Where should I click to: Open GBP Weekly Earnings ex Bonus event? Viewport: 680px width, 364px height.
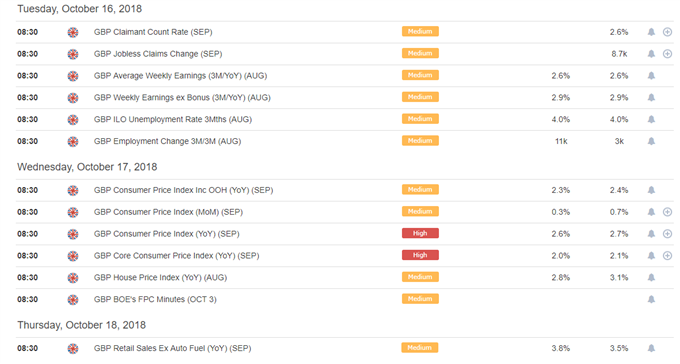coord(182,98)
